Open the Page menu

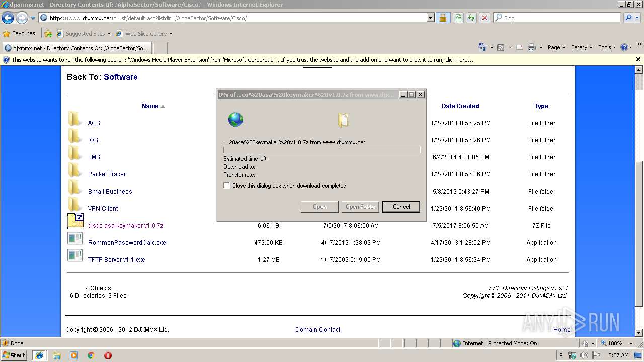coord(556,47)
